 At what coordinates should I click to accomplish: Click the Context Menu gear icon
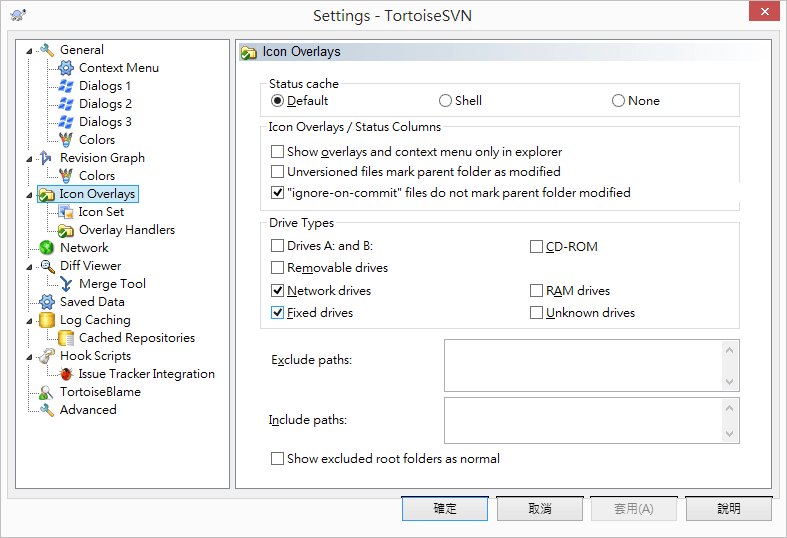pyautogui.click(x=66, y=68)
